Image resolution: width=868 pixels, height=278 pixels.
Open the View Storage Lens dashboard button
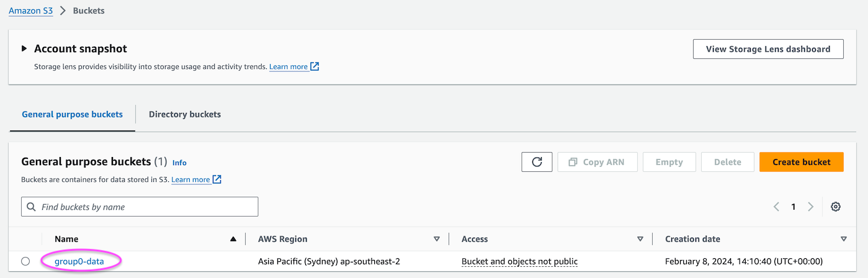[x=767, y=49]
